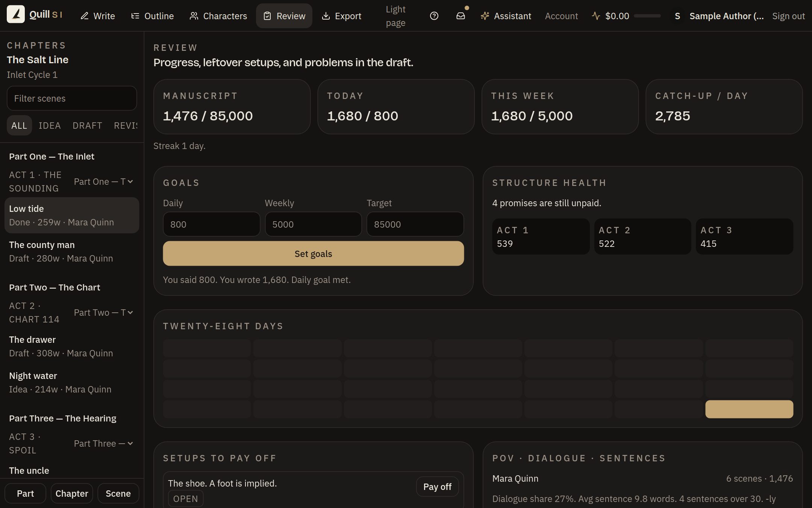Click the S avatar for Sample Author
The image size is (812, 508).
tap(677, 16)
